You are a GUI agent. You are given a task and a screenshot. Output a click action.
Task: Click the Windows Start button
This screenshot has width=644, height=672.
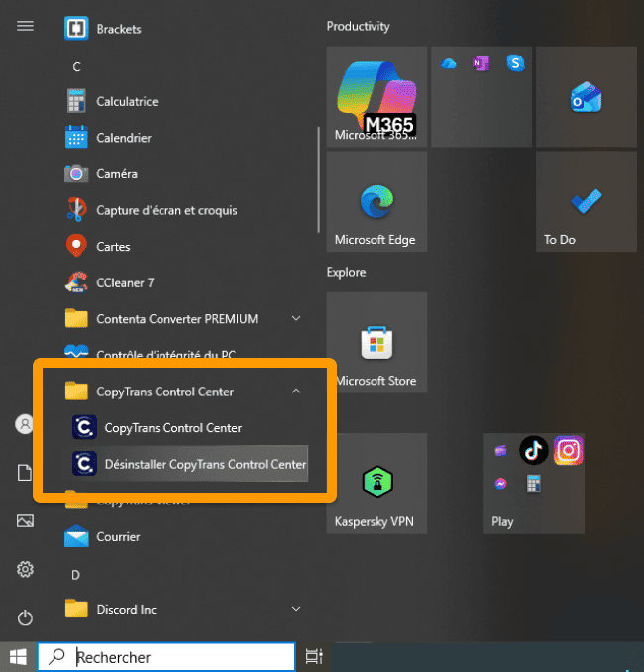coord(18,656)
